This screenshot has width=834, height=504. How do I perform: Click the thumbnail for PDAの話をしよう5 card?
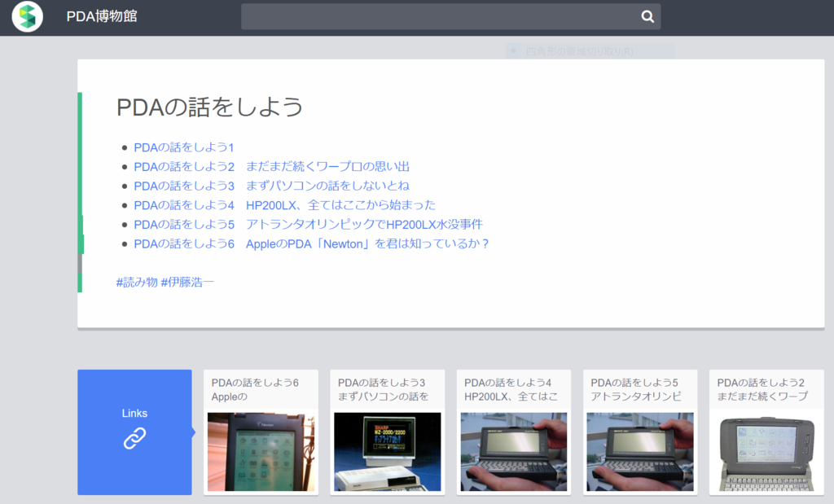click(x=639, y=449)
